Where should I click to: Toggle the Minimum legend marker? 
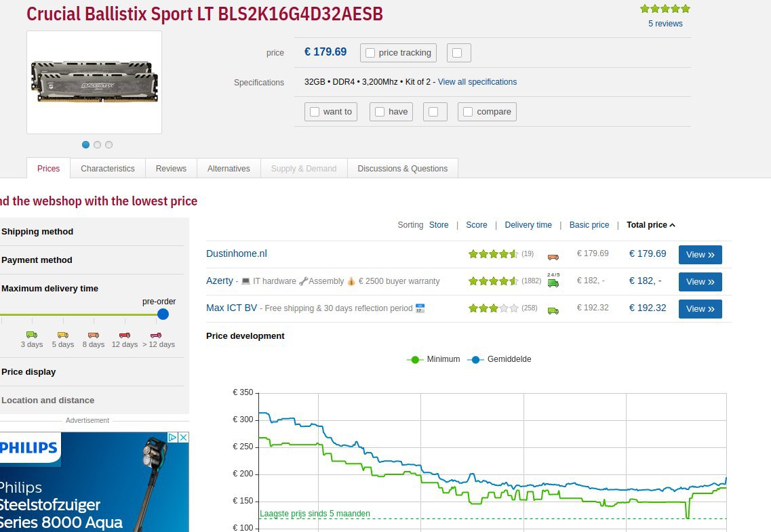point(415,360)
